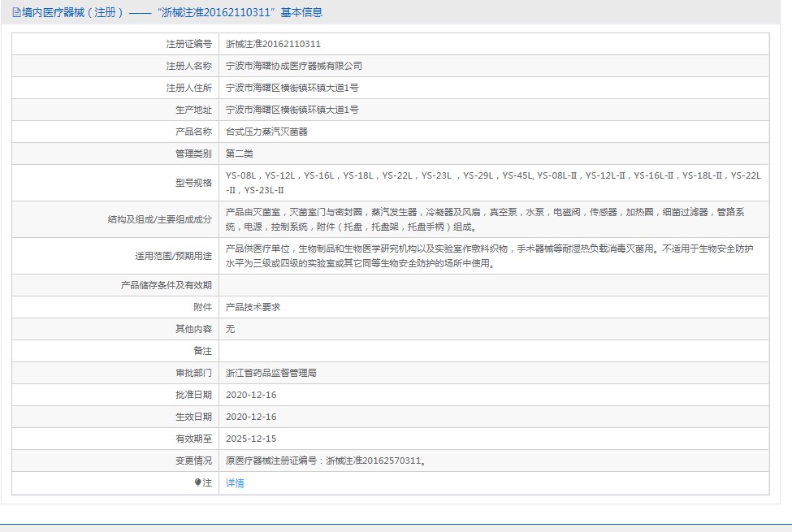Screen dimensions: 792x532
Task: Click the 产品名称 label
Action: (x=193, y=132)
